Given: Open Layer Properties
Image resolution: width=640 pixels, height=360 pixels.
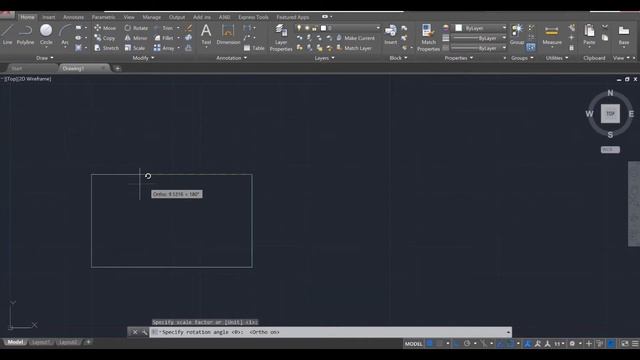Looking at the screenshot, I should coord(281,38).
